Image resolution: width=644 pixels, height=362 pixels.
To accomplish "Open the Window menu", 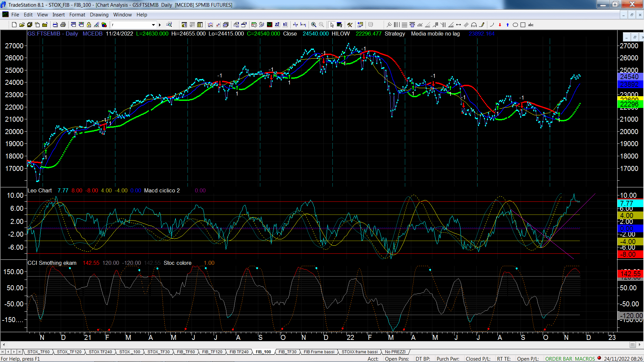I will 122,15.
